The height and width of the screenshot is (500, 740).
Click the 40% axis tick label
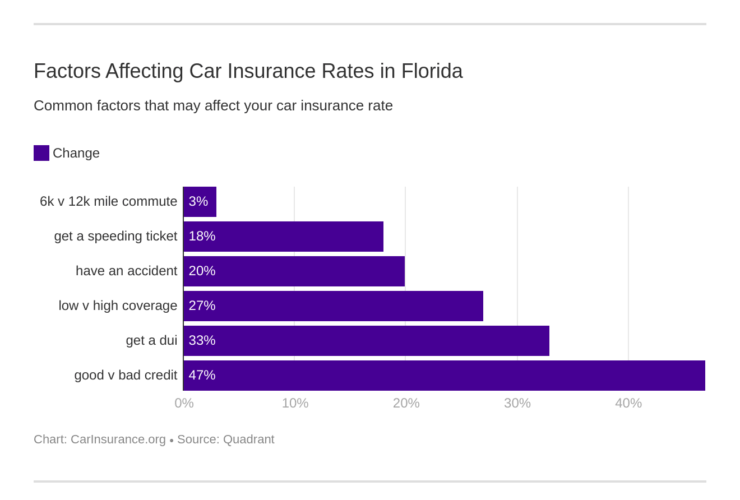coord(628,403)
